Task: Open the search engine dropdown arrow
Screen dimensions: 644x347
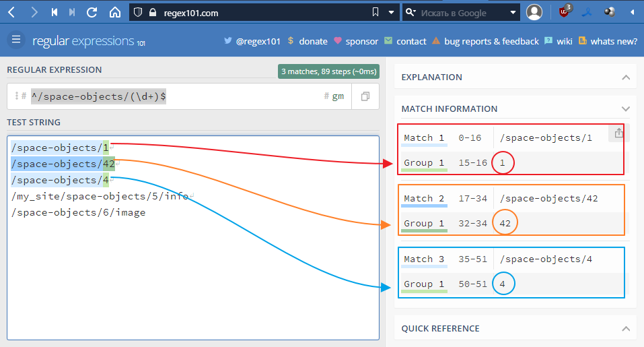Action: pos(514,12)
